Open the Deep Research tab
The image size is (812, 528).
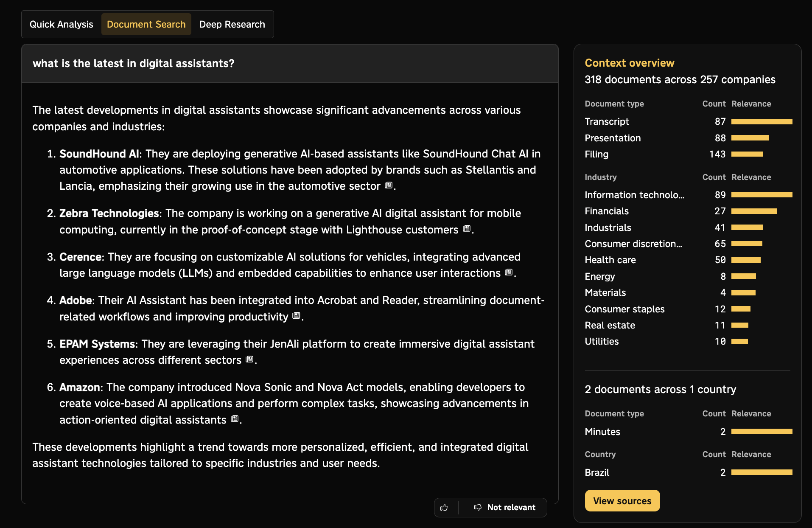(x=232, y=24)
